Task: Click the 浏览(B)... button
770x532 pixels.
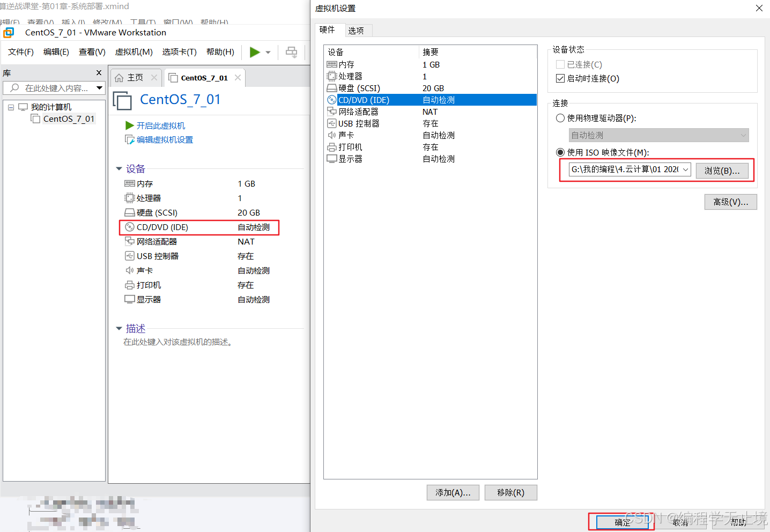Action: point(722,171)
